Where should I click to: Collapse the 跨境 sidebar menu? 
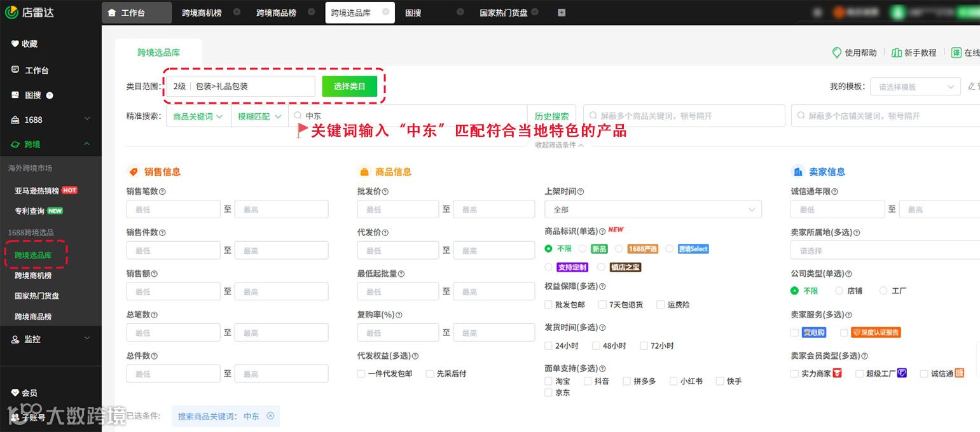(x=87, y=144)
